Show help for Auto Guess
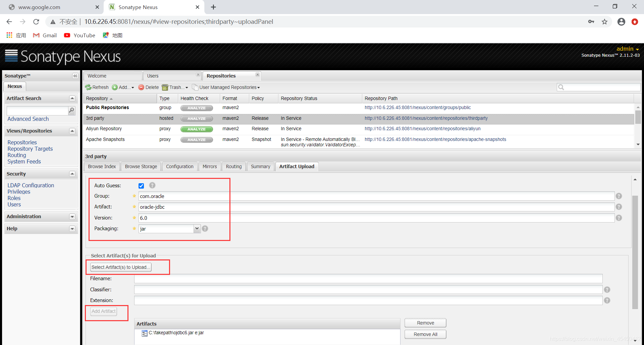Viewport: 644px width, 345px height. pos(152,185)
